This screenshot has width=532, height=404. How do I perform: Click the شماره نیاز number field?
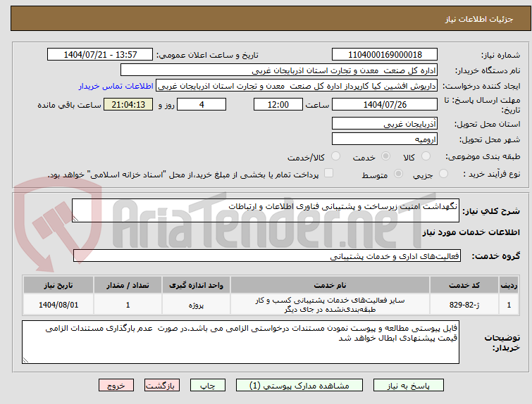tap(385, 55)
